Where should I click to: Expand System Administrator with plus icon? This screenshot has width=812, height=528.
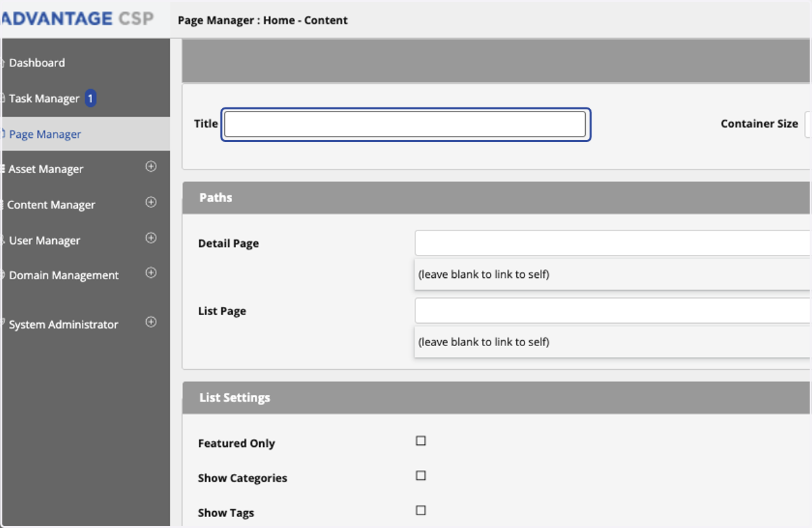(151, 322)
